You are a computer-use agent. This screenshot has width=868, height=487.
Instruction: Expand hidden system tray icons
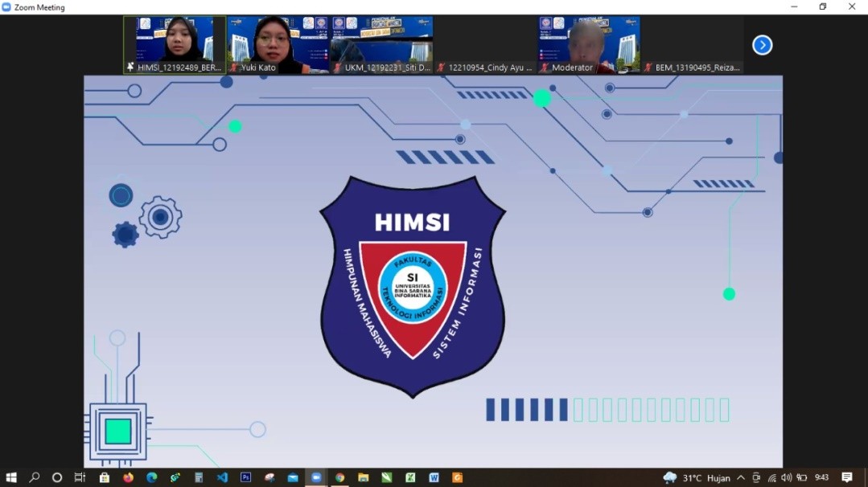[x=741, y=477]
